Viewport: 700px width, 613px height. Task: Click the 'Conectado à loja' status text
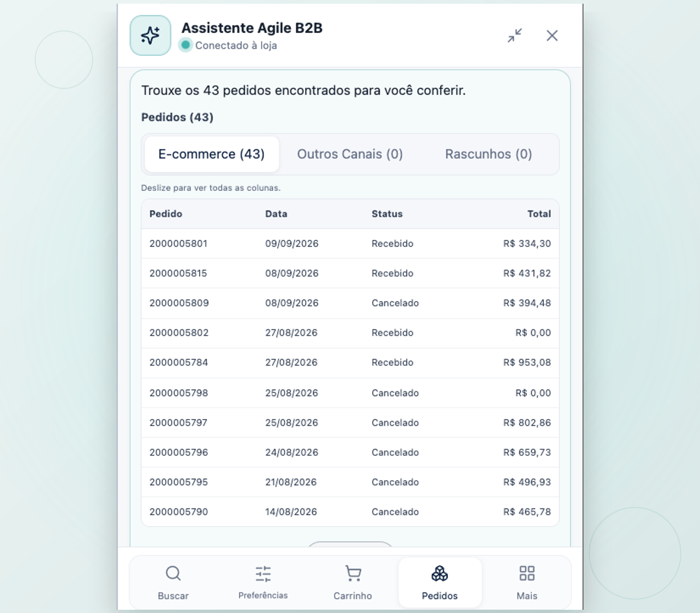pos(236,45)
